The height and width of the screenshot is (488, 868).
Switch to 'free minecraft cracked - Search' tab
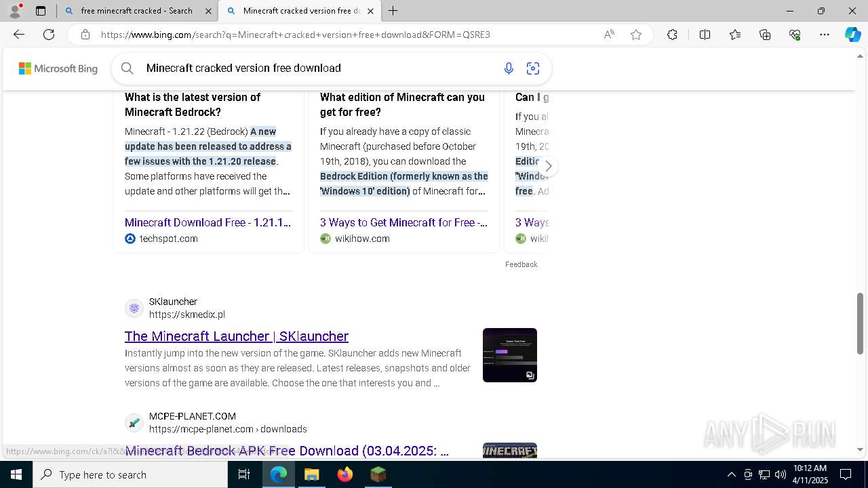(136, 11)
